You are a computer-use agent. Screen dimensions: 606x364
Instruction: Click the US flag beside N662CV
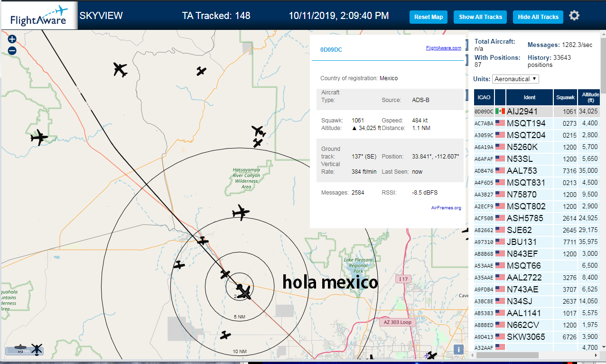(x=500, y=325)
